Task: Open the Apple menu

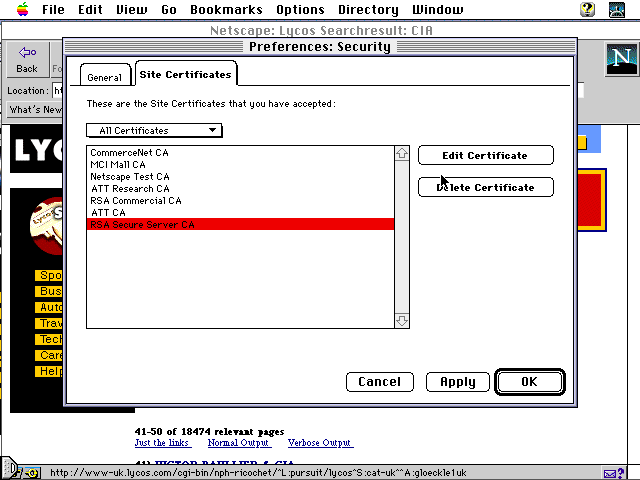Action: [x=23, y=9]
